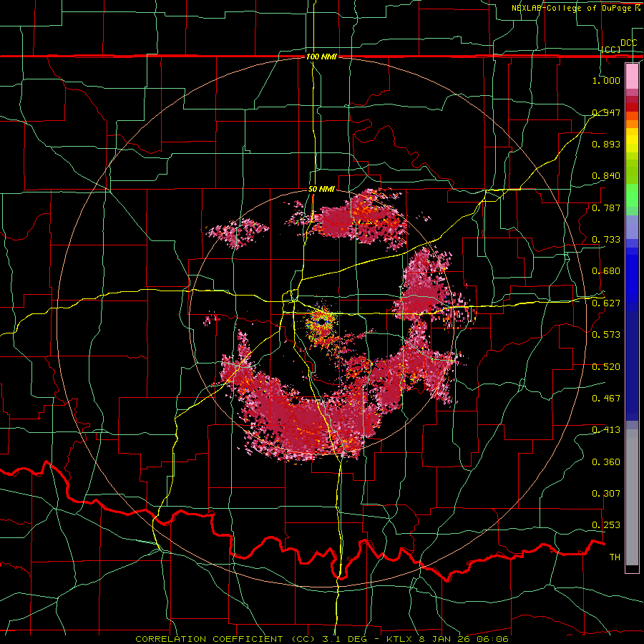Click the 0.733 scale value
This screenshot has height=644, width=644.
[606, 240]
